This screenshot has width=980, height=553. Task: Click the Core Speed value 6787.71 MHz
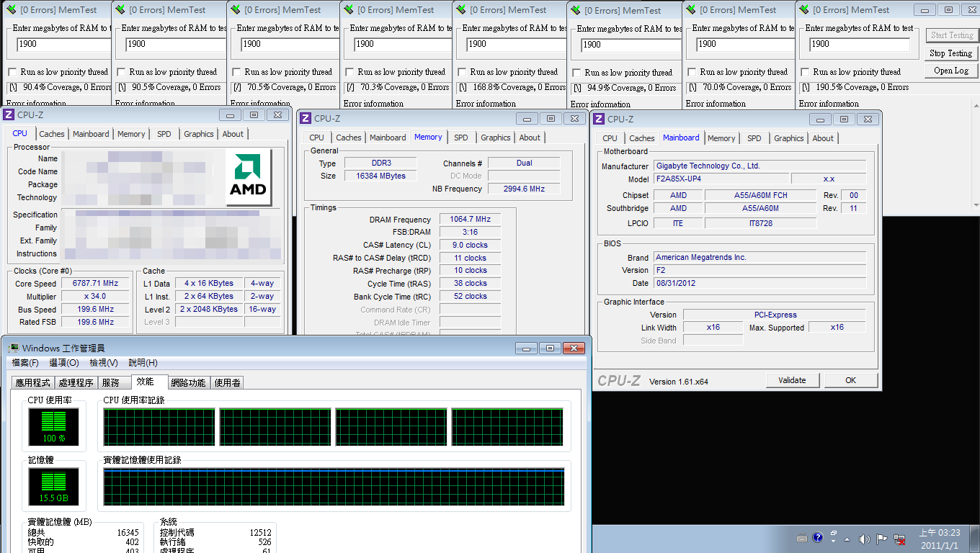(96, 284)
